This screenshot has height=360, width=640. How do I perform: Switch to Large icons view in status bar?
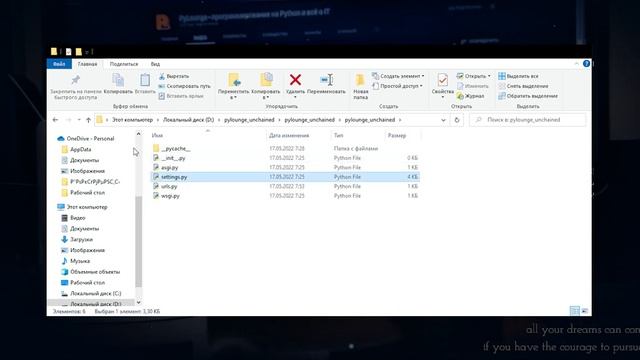click(584, 311)
